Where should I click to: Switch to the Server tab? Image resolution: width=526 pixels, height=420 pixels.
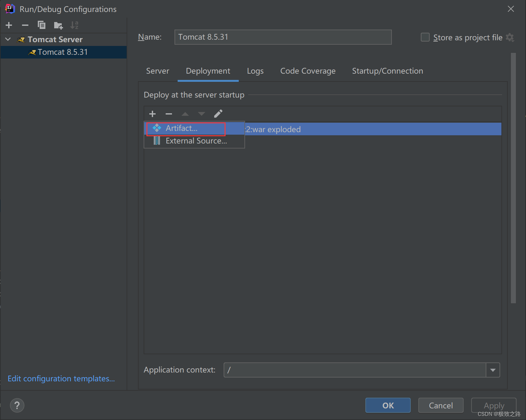[157, 71]
